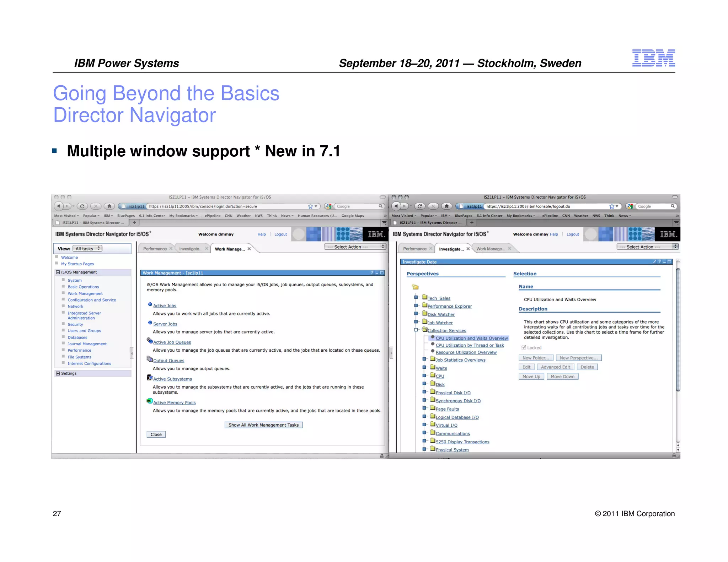
Task: Click the Move Up button
Action: click(531, 377)
